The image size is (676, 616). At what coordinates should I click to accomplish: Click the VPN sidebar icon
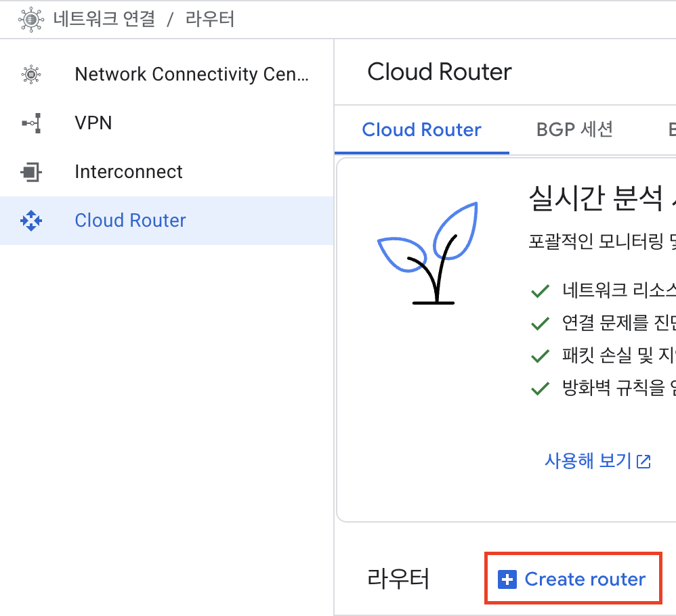(31, 123)
